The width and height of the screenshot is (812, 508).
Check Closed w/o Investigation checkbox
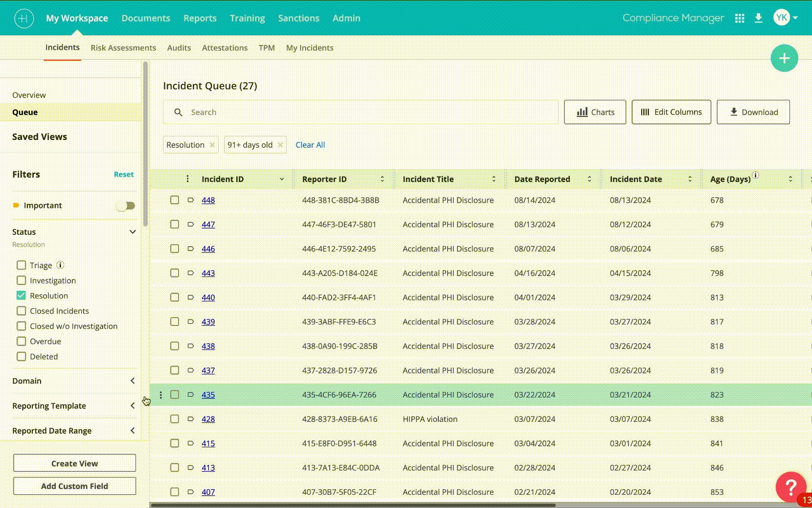(21, 326)
